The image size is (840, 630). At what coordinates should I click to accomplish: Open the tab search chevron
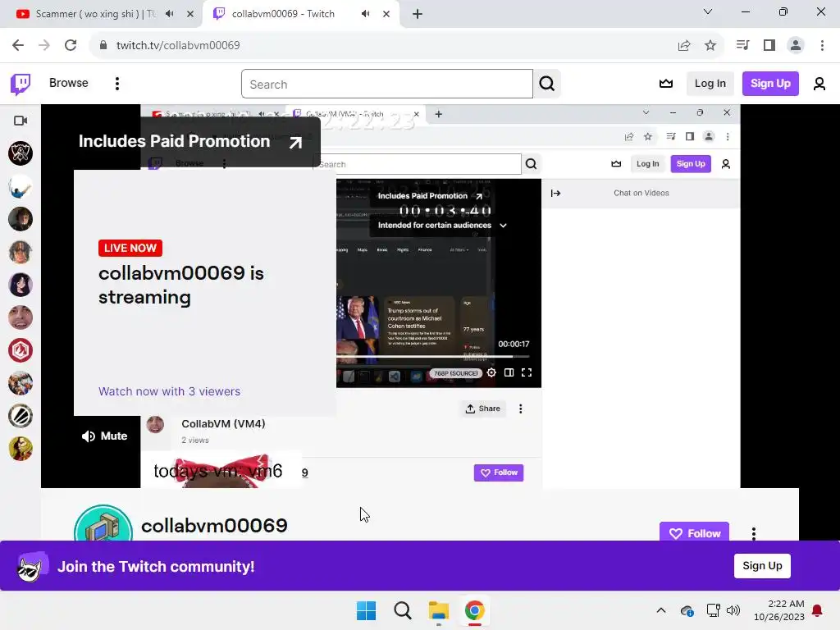tap(707, 11)
